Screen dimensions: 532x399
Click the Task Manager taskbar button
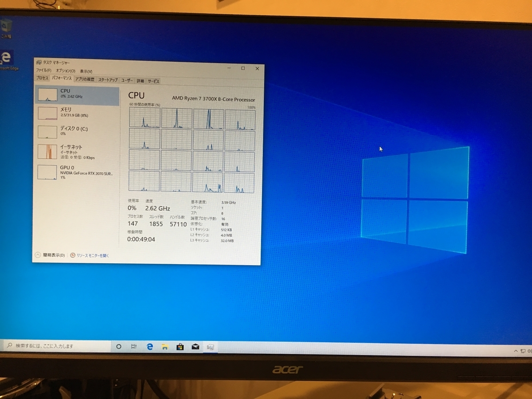coord(211,347)
